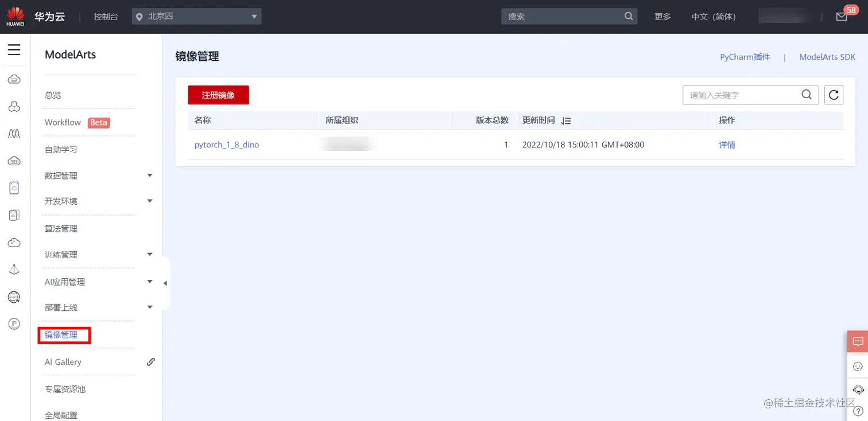The image size is (868, 421).
Task: Open the mail notifications with 58 badge
Action: pos(842,17)
